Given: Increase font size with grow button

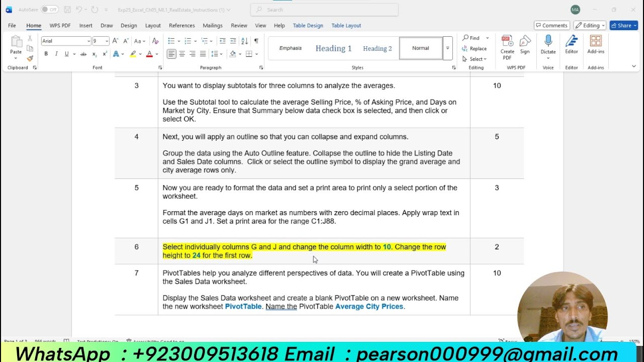Looking at the screenshot, I should pyautogui.click(x=115, y=41).
